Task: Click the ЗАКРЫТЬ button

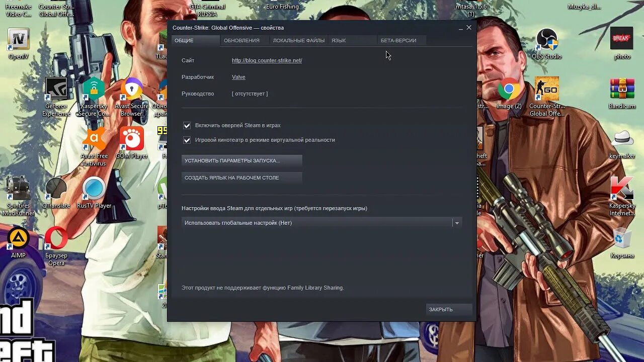Action: click(449, 309)
